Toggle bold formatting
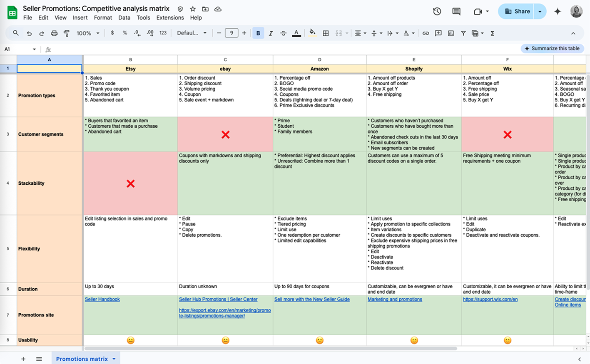The width and height of the screenshot is (590, 364). click(258, 33)
